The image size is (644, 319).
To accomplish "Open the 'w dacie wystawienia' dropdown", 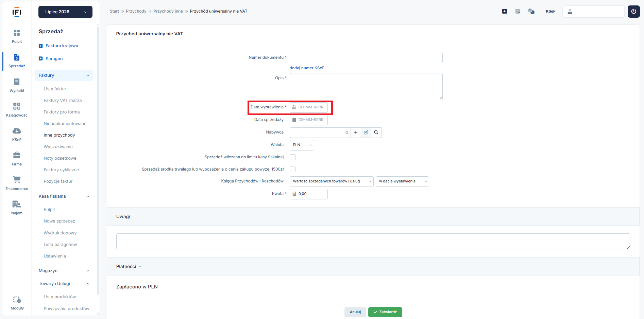I will 402,181.
